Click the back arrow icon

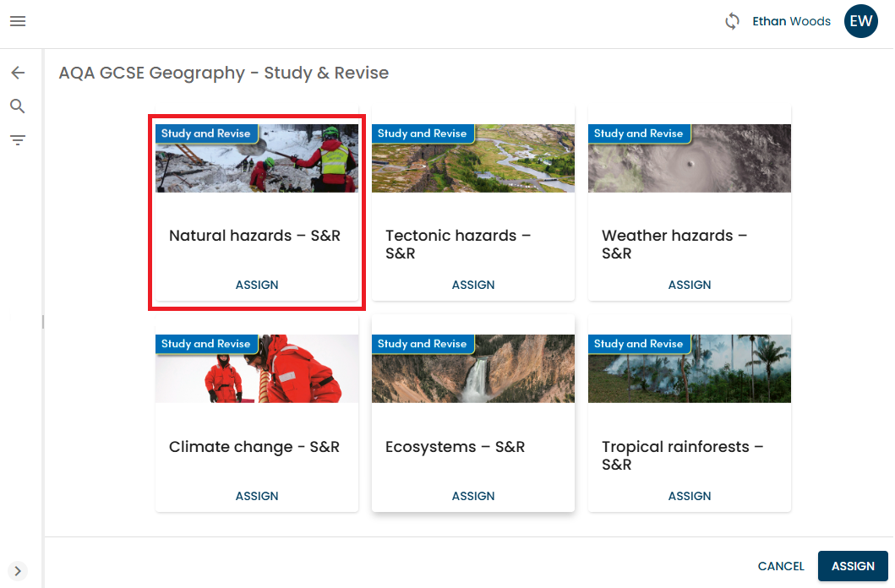pyautogui.click(x=18, y=73)
